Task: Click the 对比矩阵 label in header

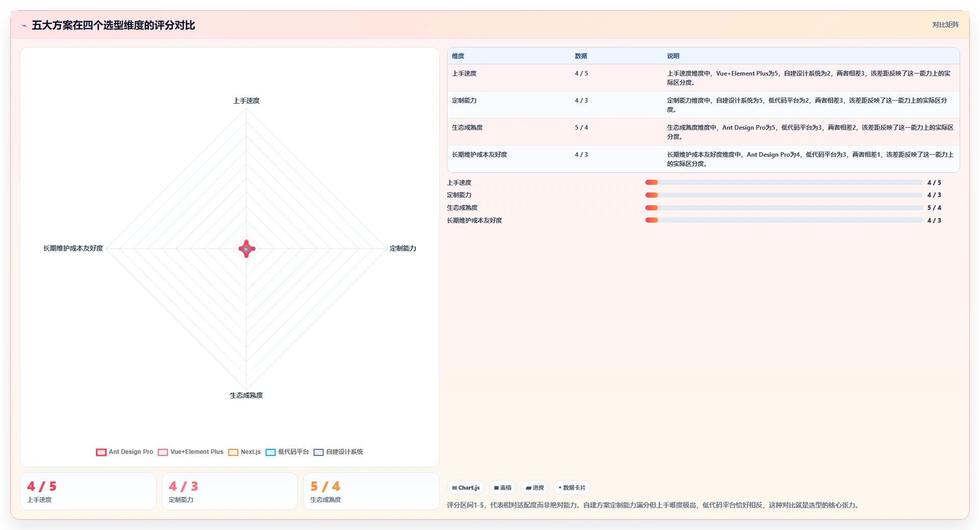Action: click(945, 25)
